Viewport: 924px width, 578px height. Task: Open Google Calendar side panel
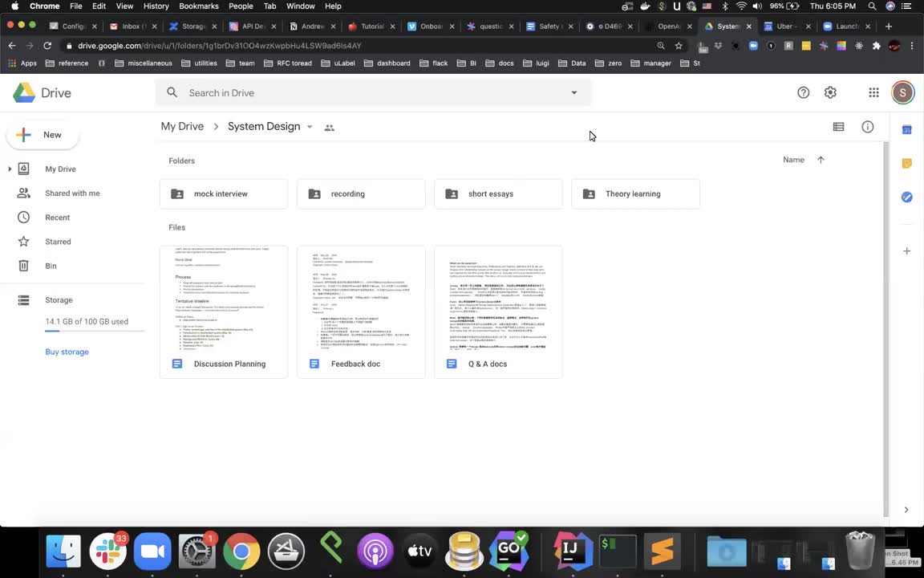907,130
